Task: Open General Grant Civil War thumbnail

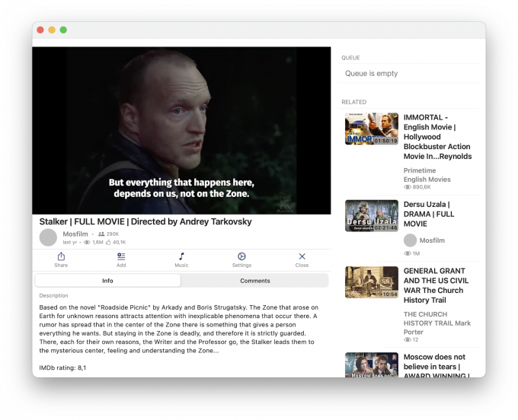Action: coord(372,282)
